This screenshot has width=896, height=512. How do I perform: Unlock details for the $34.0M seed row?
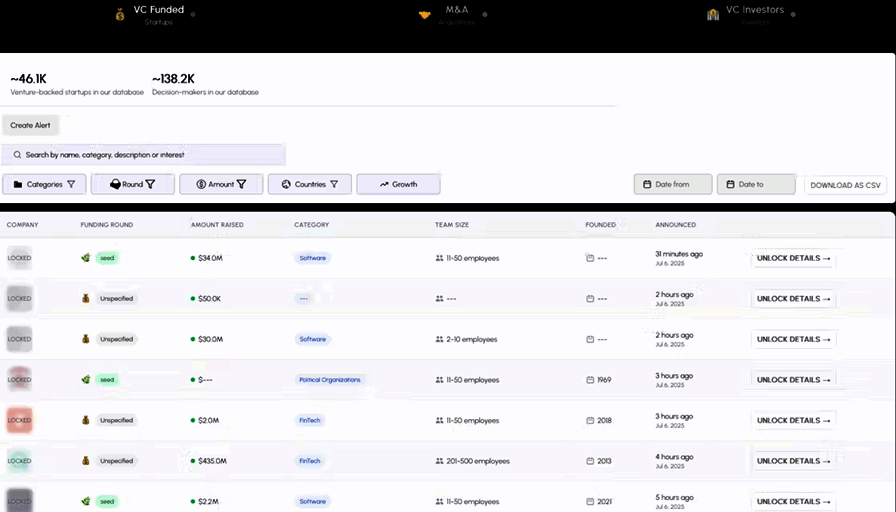tap(793, 258)
